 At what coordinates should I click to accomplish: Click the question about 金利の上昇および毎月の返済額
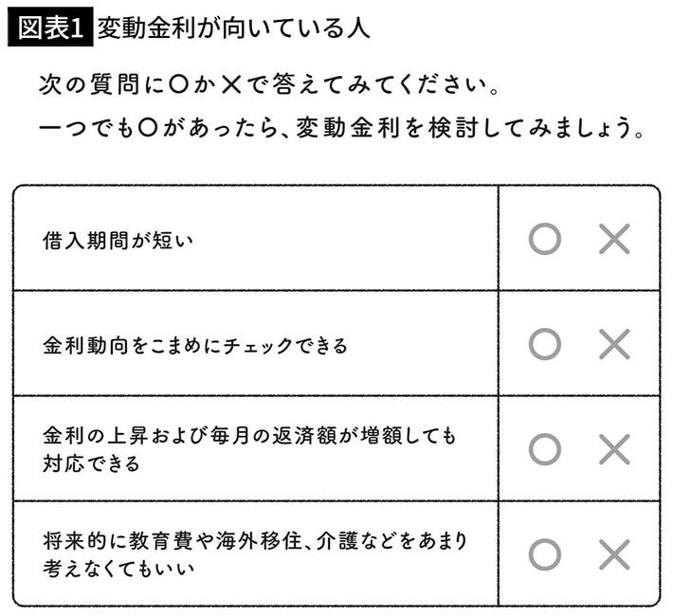coord(248,439)
